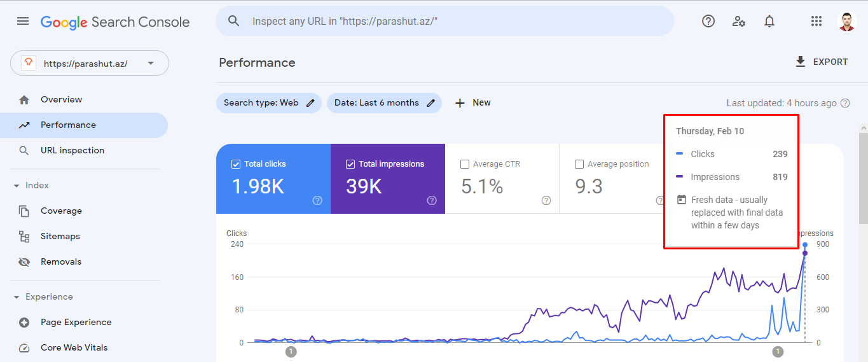The width and height of the screenshot is (868, 362).
Task: Click the Help question mark icon
Action: [x=708, y=21]
